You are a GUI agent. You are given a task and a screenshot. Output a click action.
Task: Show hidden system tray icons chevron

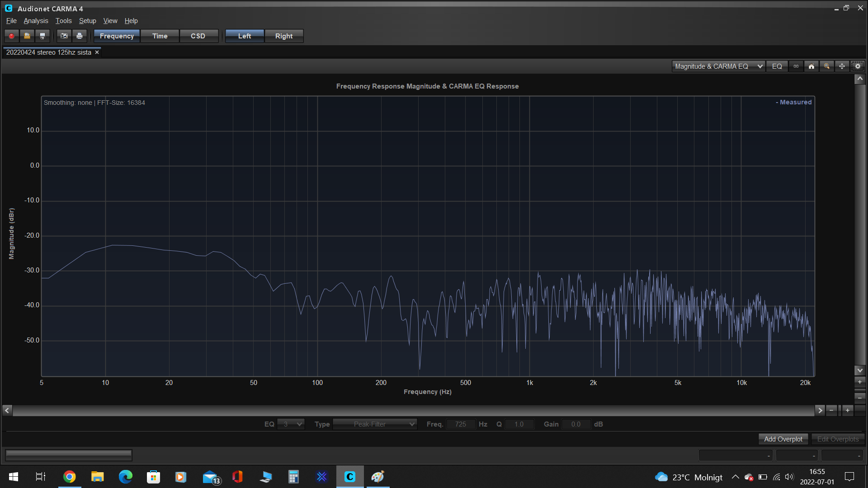(736, 477)
